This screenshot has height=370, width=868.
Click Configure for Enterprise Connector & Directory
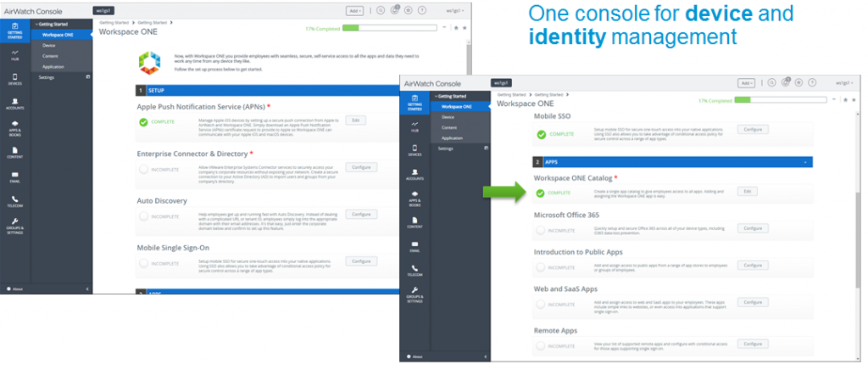tap(361, 166)
